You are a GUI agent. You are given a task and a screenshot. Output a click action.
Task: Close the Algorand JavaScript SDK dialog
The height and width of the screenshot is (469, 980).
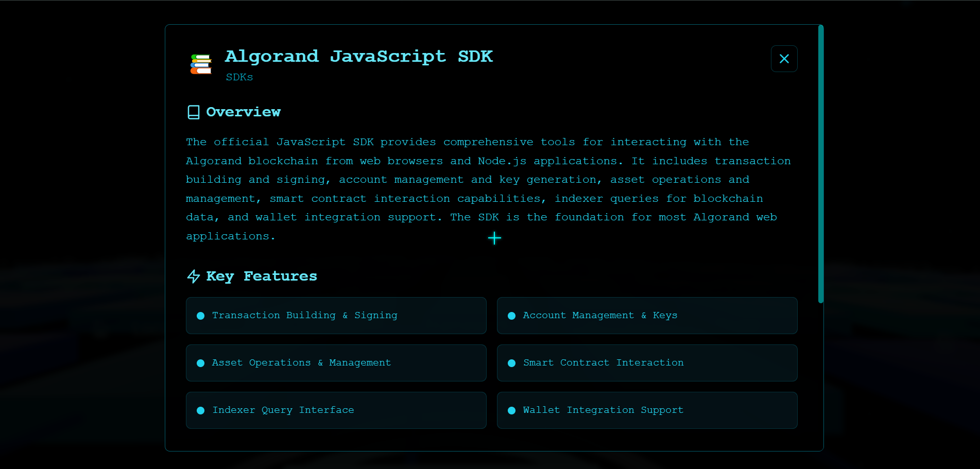784,59
